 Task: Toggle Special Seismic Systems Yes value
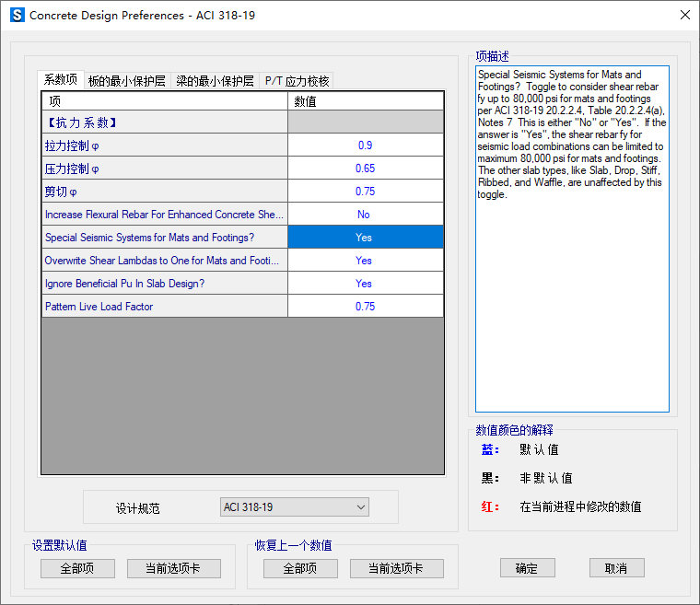coord(365,238)
